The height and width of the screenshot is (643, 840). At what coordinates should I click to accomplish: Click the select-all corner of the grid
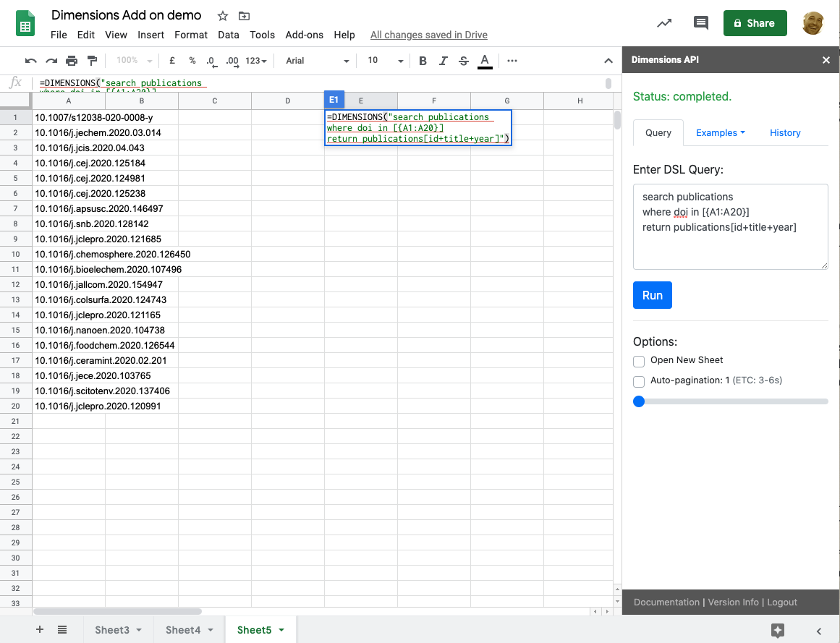point(15,100)
